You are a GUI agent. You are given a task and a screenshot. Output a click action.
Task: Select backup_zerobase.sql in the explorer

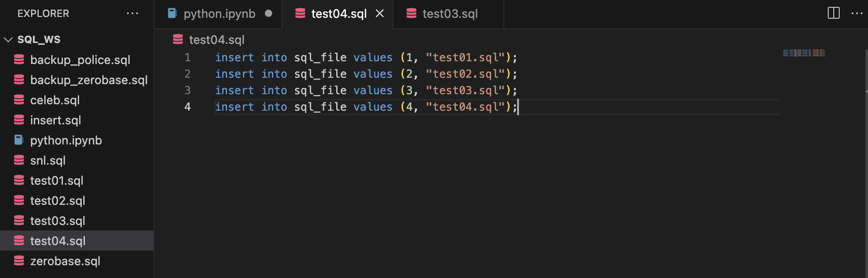pyautogui.click(x=89, y=80)
